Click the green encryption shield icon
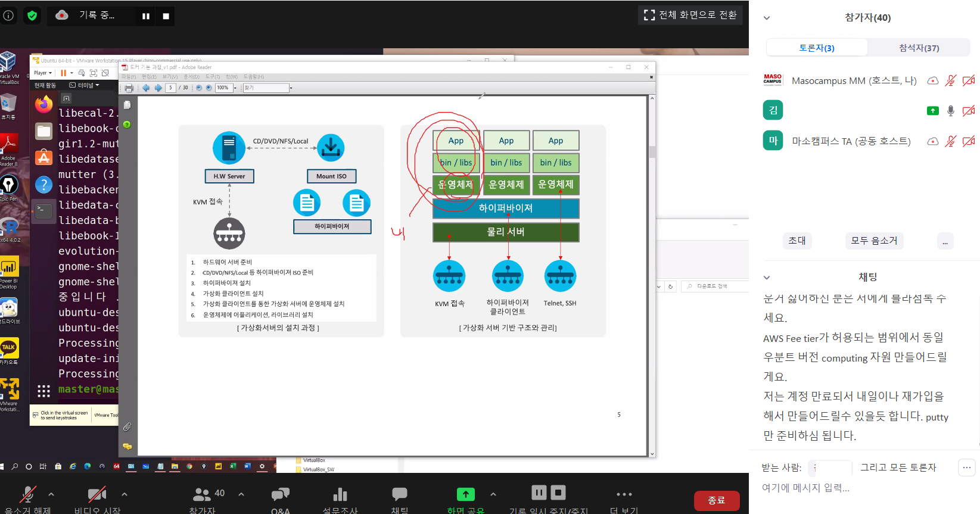 tap(32, 15)
